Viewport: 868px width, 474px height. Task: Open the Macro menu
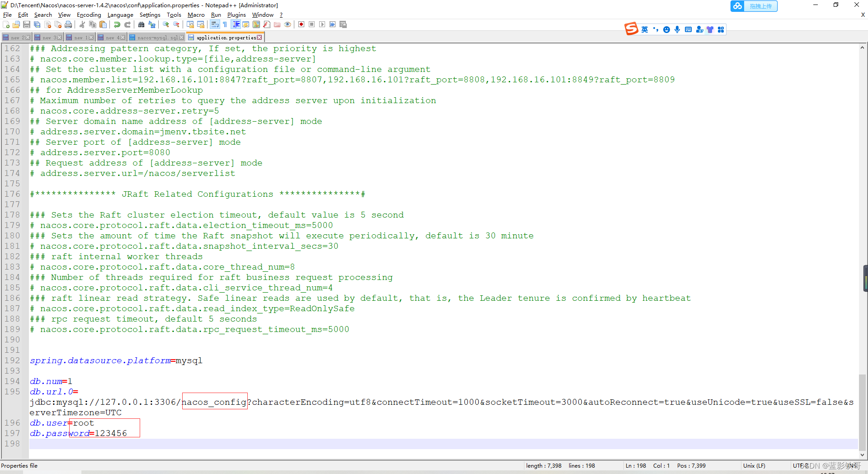click(196, 15)
